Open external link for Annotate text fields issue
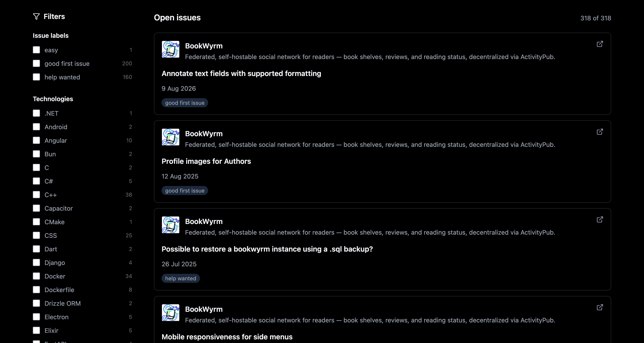The height and width of the screenshot is (343, 644). click(600, 44)
